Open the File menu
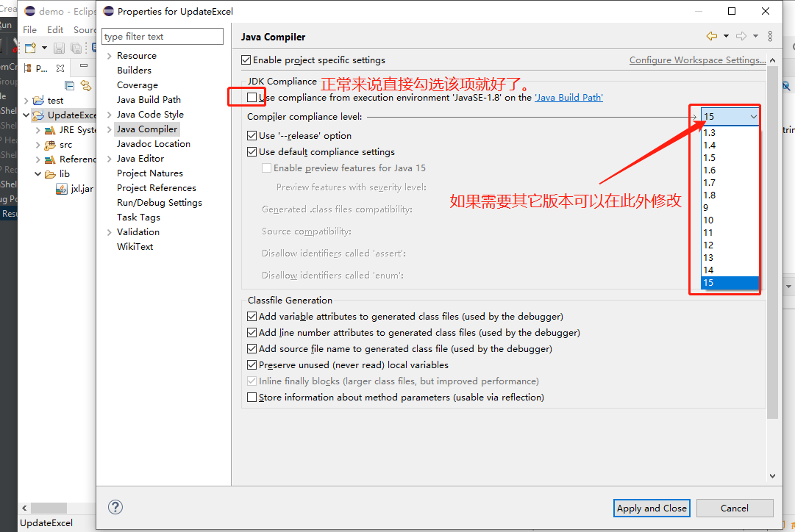This screenshot has height=532, width=795. click(29, 29)
